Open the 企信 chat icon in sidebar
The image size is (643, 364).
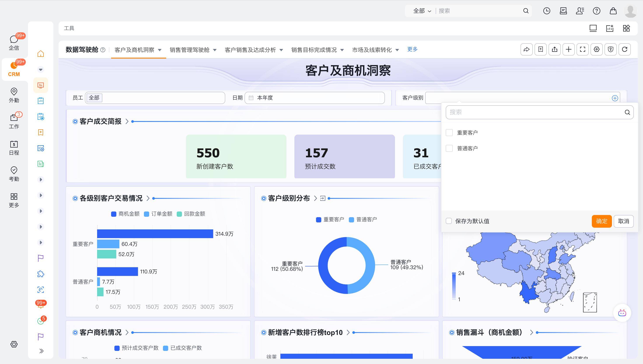[14, 40]
